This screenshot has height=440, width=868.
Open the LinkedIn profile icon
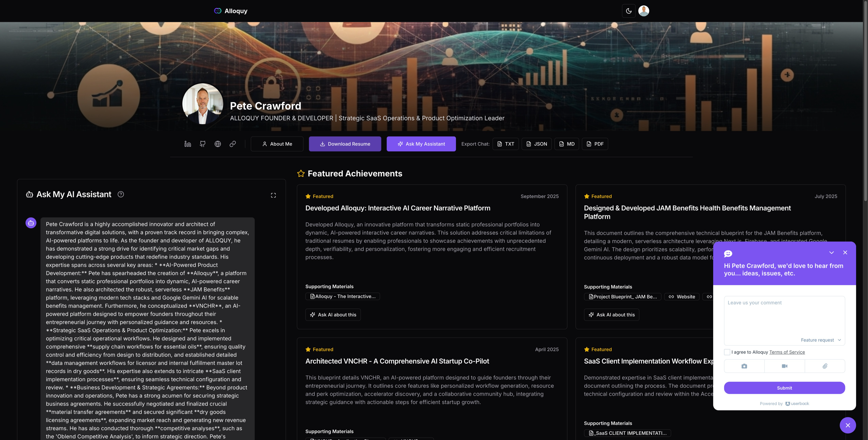point(188,144)
